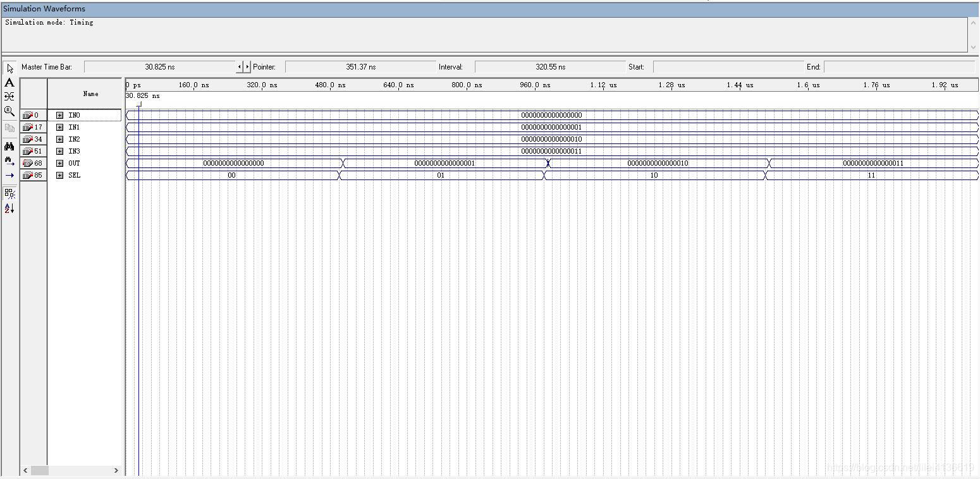Select the IN0 signal name

pos(74,115)
